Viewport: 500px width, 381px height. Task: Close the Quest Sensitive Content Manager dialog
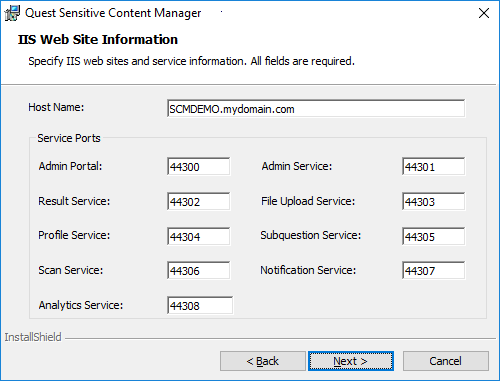[484, 13]
